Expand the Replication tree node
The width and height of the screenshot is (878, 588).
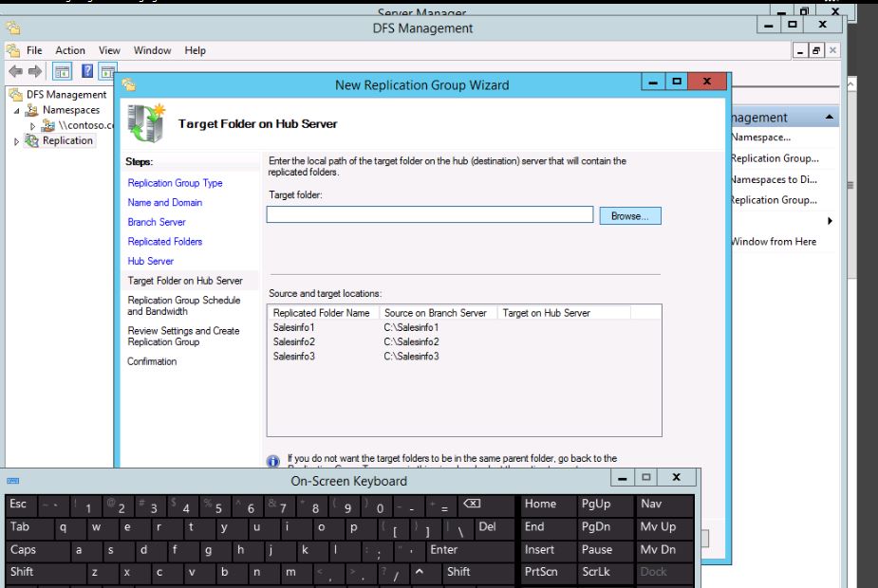(16, 141)
